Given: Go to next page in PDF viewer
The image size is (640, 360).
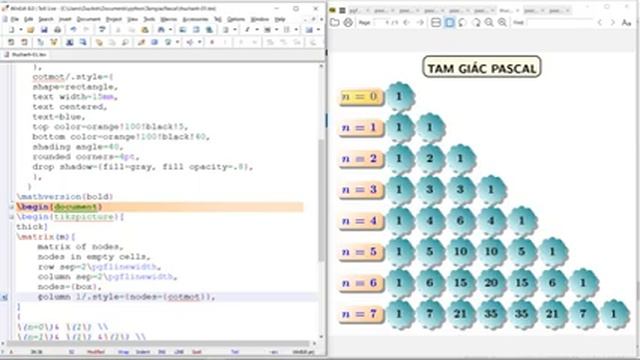Looking at the screenshot, I should tap(420, 22).
